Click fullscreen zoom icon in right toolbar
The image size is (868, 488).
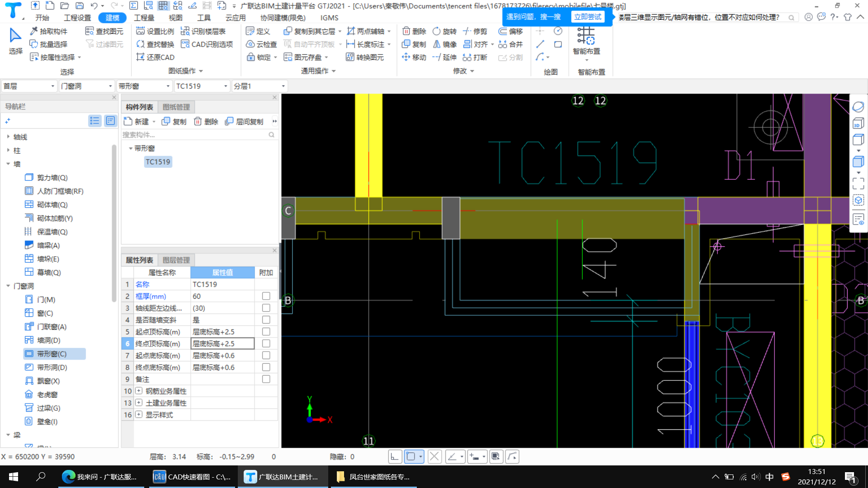[858, 183]
